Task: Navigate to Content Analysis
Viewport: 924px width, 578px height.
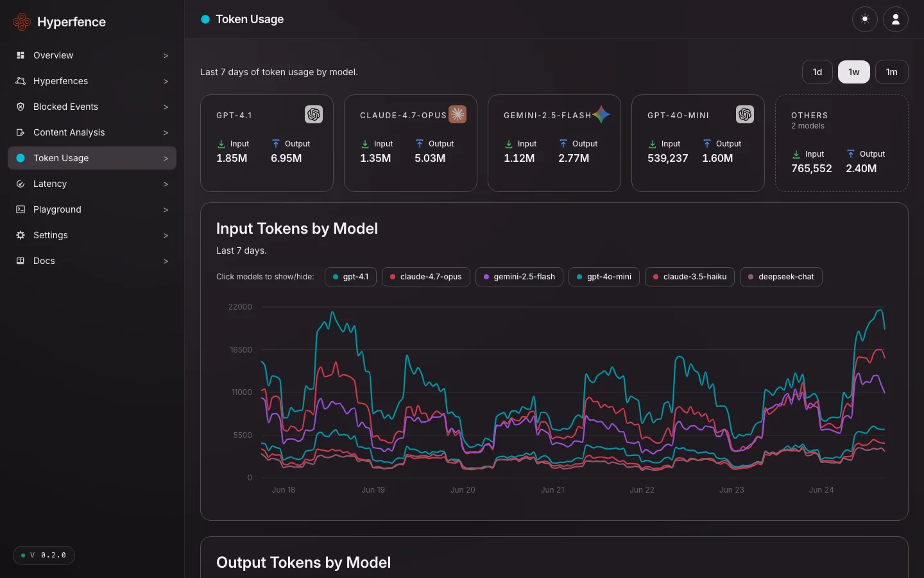Action: (x=92, y=132)
